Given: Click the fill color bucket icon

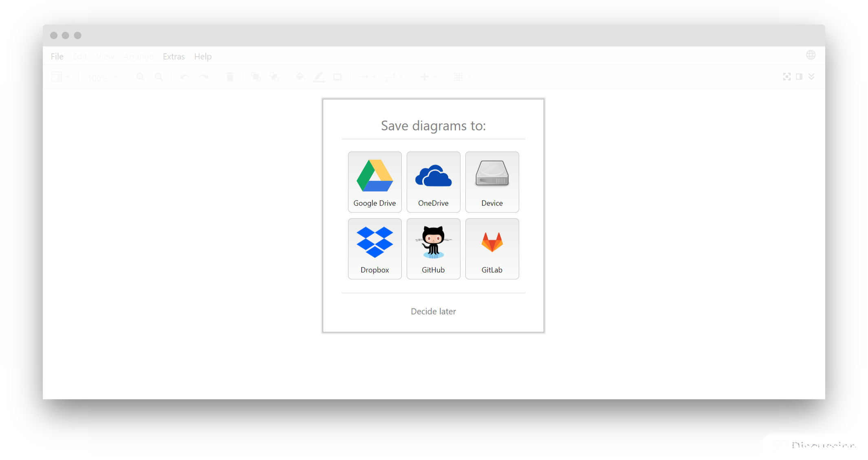Looking at the screenshot, I should [300, 77].
